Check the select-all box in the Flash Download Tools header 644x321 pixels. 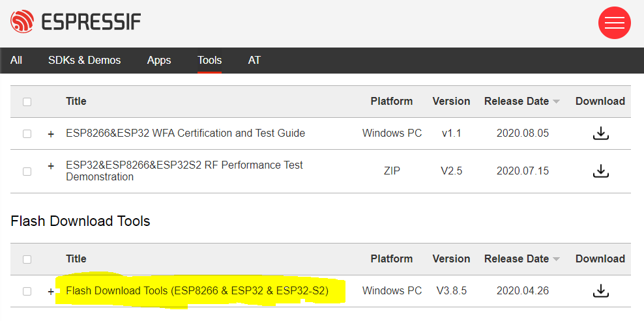point(27,259)
